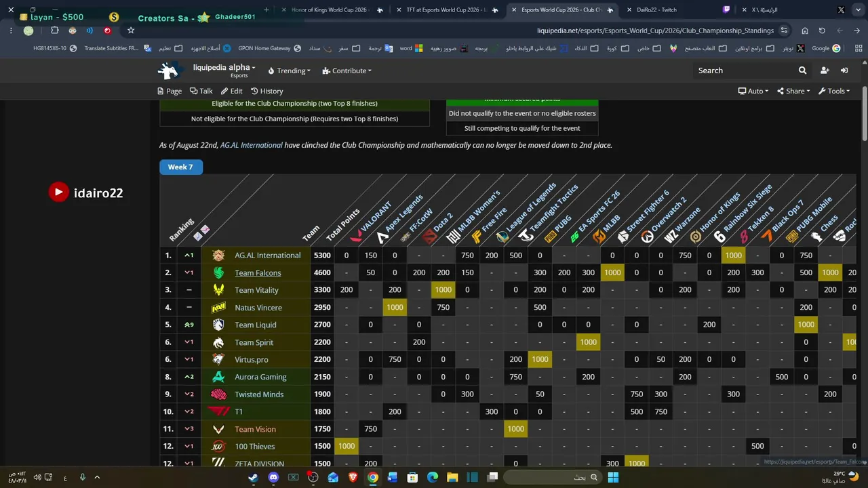The height and width of the screenshot is (488, 868).
Task: Click the Overwatch 2 game icon
Action: [647, 237]
